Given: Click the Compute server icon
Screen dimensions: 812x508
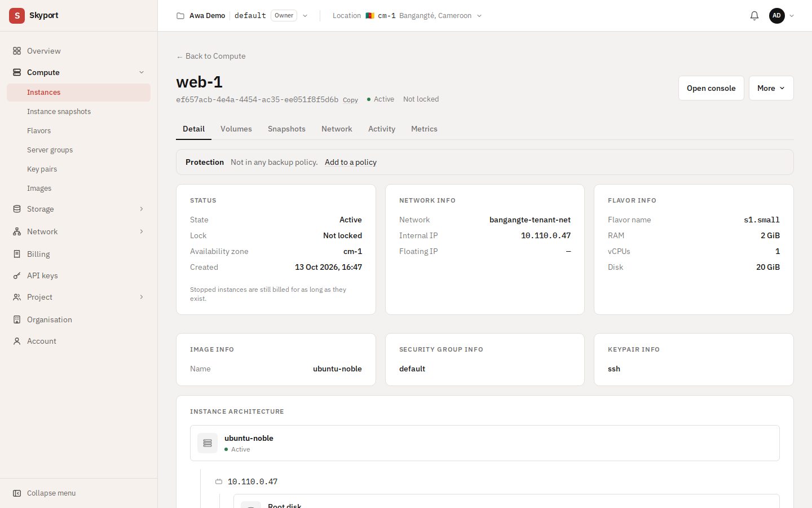Looking at the screenshot, I should pos(17,72).
